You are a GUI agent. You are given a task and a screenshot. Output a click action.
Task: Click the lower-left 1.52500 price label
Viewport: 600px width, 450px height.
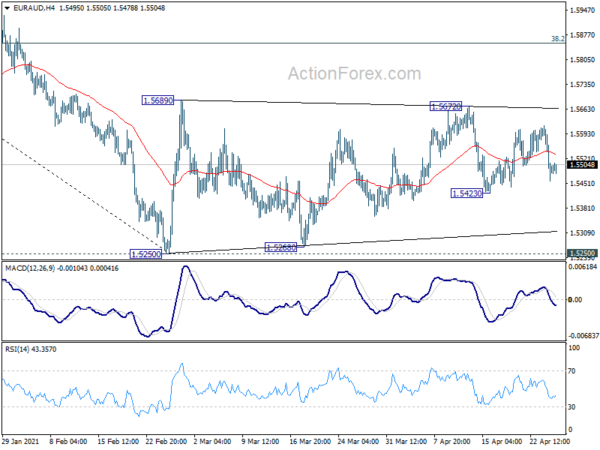click(146, 254)
